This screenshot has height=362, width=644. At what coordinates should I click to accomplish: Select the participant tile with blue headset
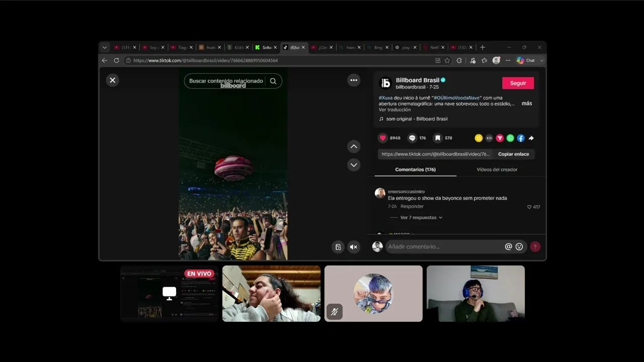pyautogui.click(x=475, y=294)
